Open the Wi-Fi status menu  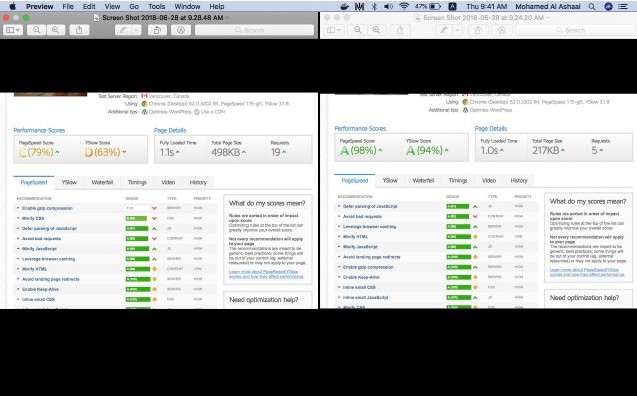pyautogui.click(x=404, y=6)
